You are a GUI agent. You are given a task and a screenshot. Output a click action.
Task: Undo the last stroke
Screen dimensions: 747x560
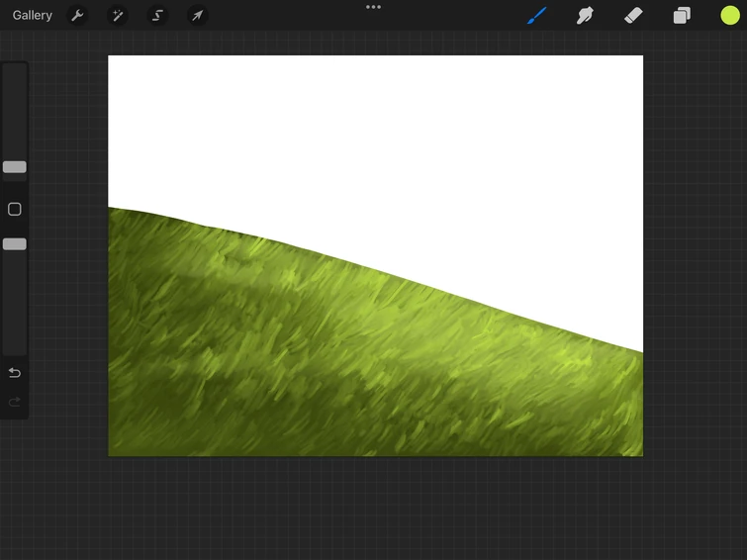pos(15,372)
